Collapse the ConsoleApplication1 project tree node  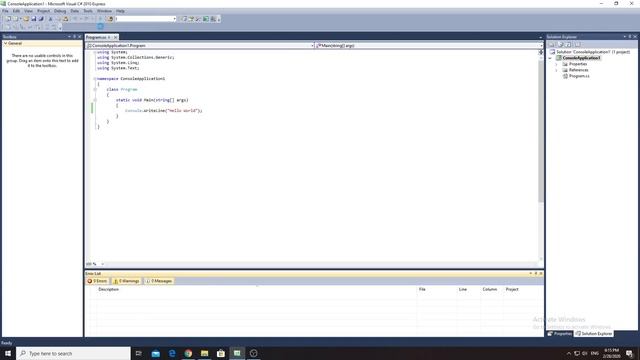click(550, 58)
